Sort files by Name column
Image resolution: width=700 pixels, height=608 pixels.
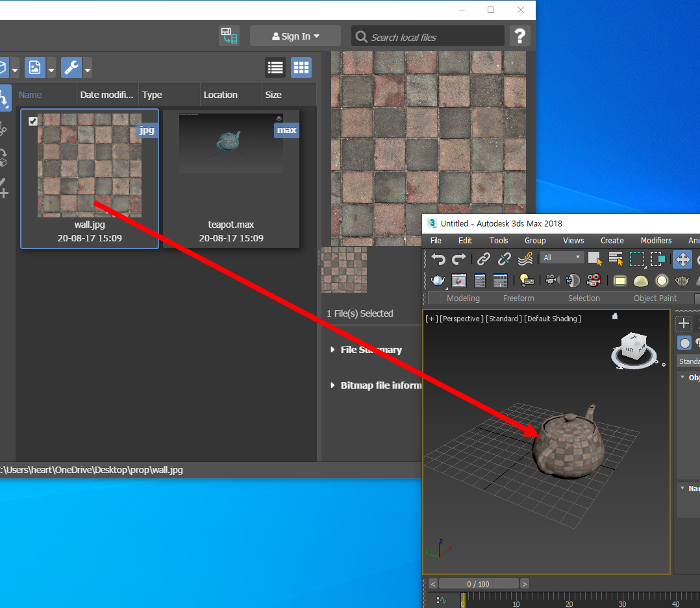click(x=31, y=95)
